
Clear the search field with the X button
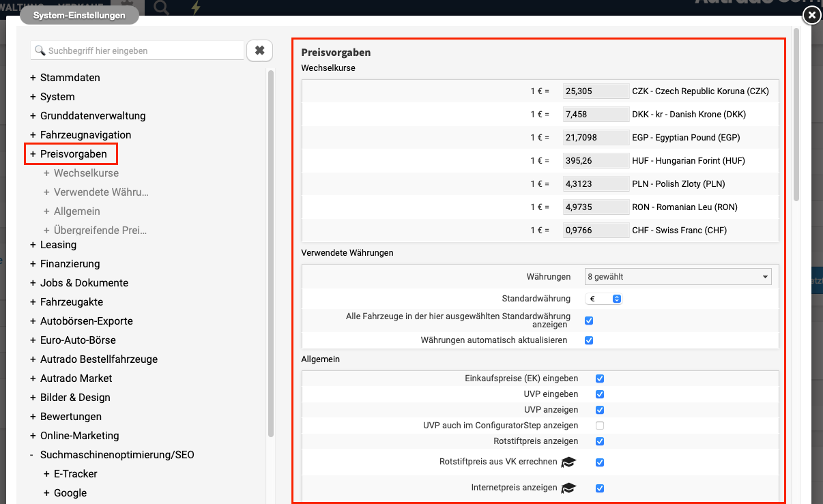pos(259,50)
